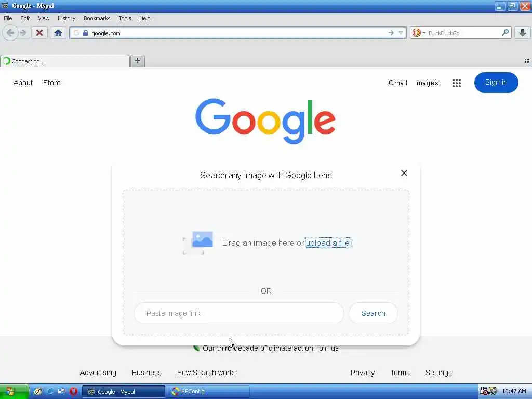Image resolution: width=532 pixels, height=399 pixels.
Task: Close the Google Lens dialog
Action: pos(404,173)
